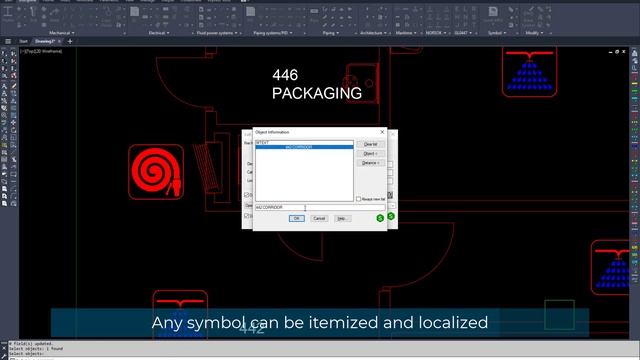Click green S icon in Object Information dialog
Image resolution: width=640 pixels, height=360 pixels.
380,218
